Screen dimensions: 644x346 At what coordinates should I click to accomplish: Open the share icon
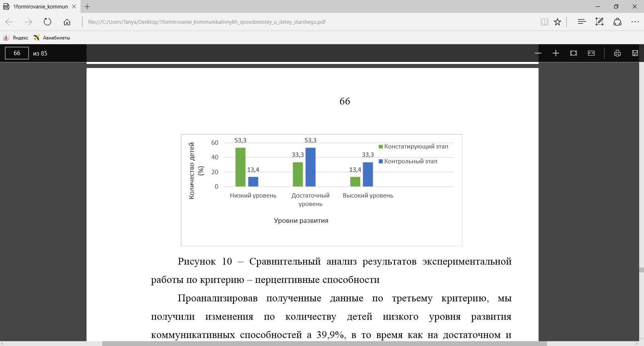pos(617,22)
